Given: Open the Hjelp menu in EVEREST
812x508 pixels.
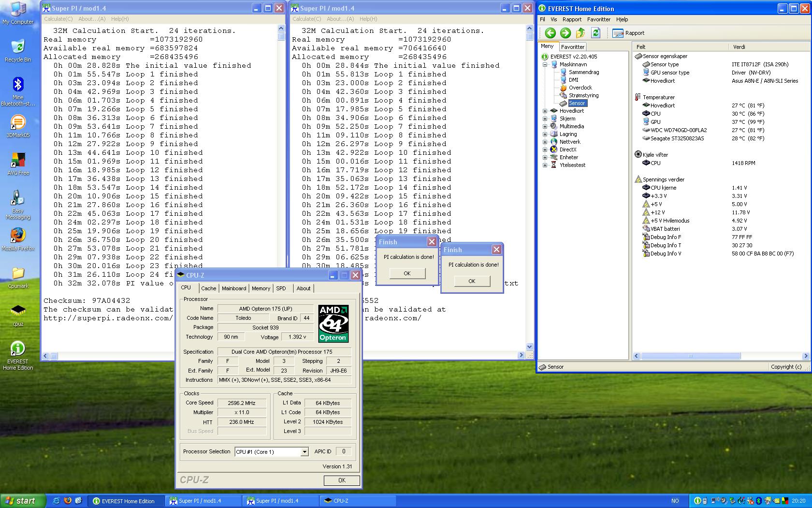Looking at the screenshot, I should click(622, 19).
